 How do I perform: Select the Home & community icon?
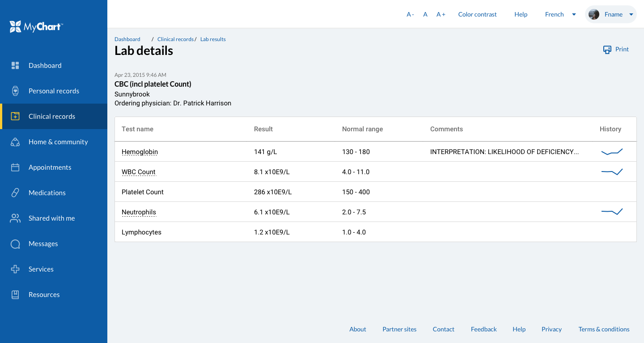tap(15, 142)
